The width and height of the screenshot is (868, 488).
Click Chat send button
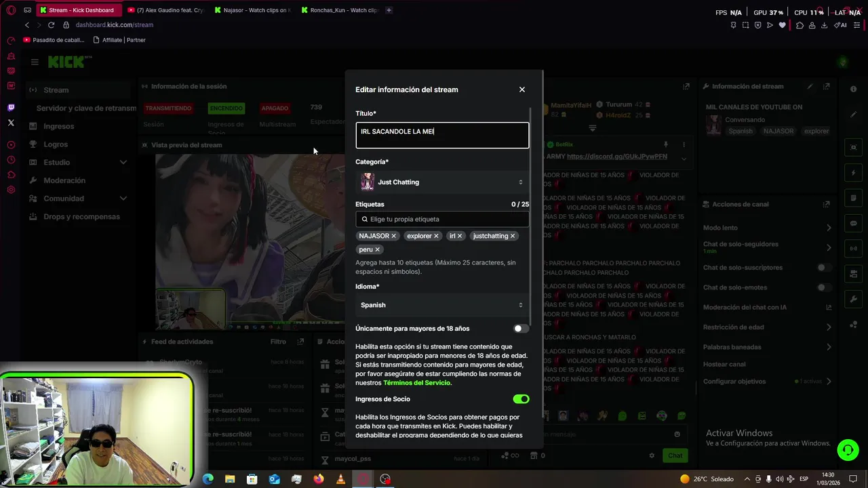[x=675, y=455]
